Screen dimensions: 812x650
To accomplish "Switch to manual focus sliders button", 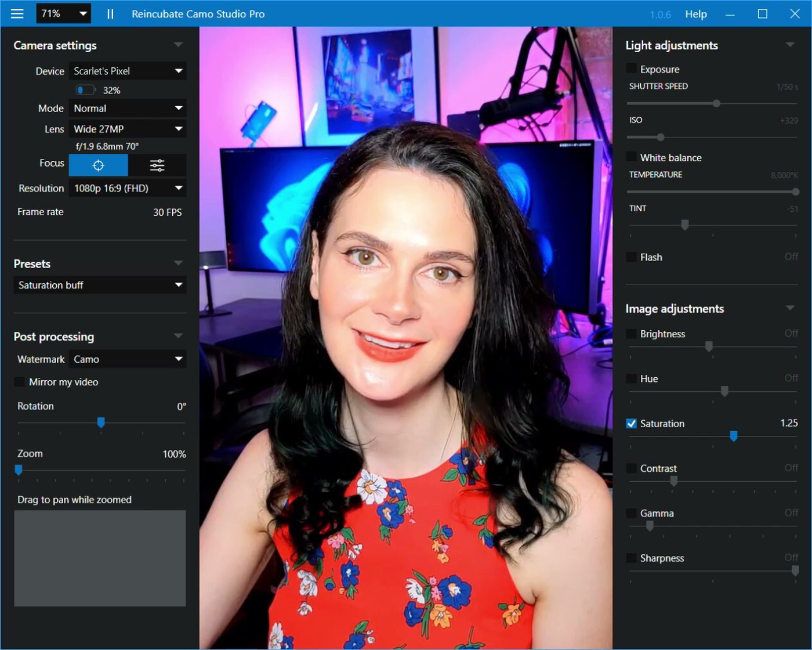I will coord(157,165).
